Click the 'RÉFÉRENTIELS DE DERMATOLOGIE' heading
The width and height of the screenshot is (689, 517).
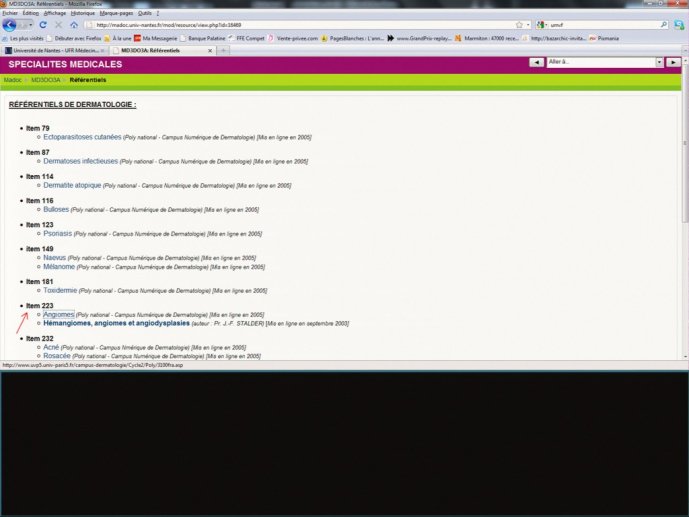point(73,105)
